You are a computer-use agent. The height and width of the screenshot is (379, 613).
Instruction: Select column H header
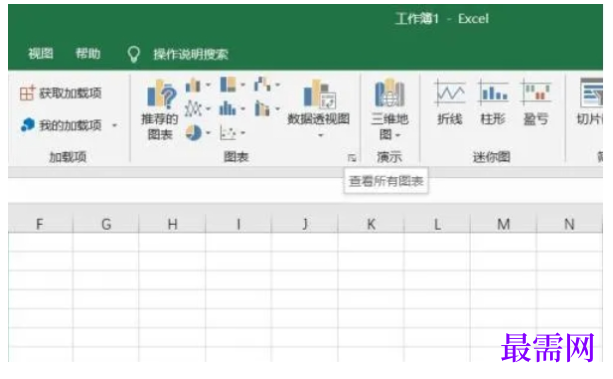click(172, 224)
